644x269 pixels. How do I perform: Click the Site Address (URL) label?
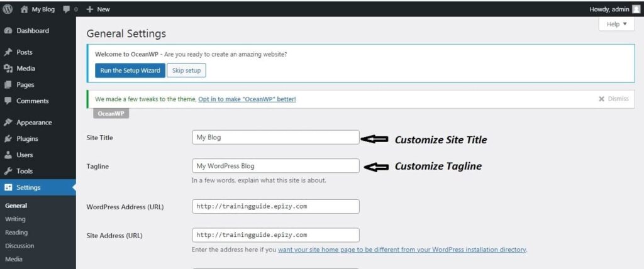point(114,236)
